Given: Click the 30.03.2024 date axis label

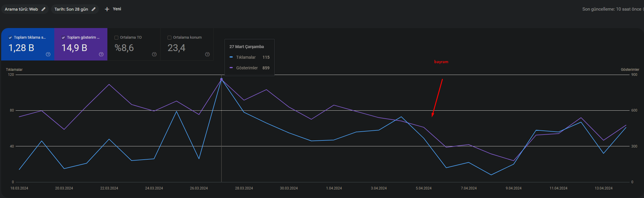Looking at the screenshot, I should 289,188.
